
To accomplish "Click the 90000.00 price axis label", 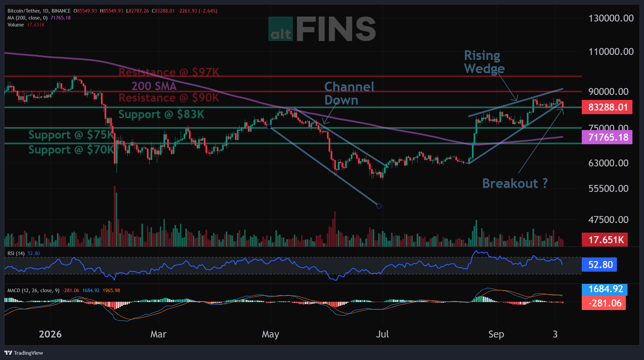I will pos(608,92).
